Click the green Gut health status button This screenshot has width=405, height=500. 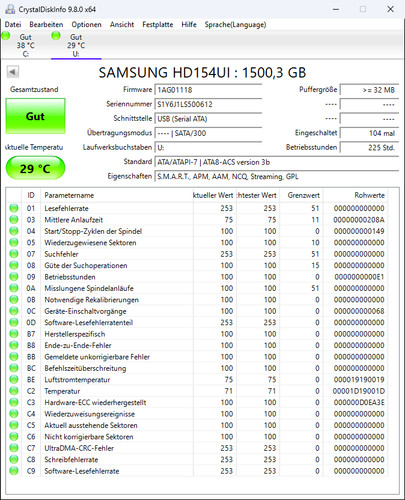35,116
